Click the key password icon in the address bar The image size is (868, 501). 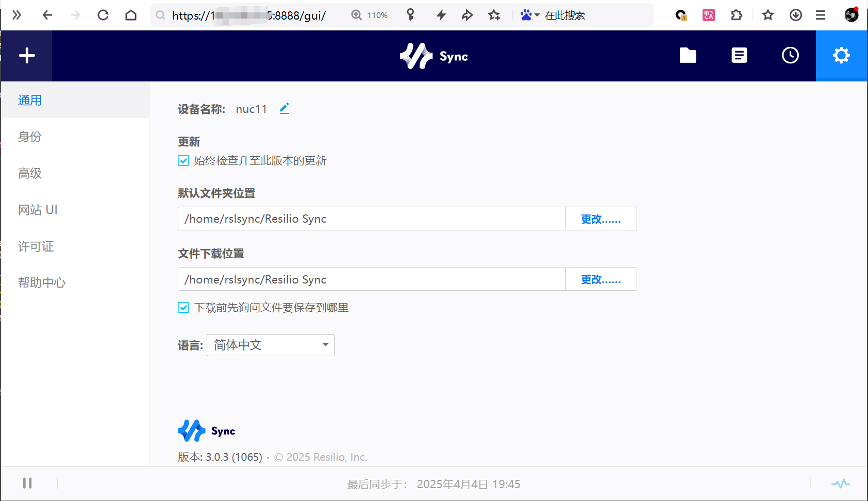(x=410, y=15)
